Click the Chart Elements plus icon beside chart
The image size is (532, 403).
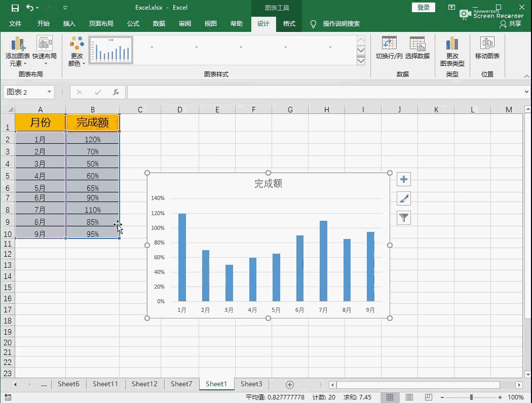(x=403, y=179)
